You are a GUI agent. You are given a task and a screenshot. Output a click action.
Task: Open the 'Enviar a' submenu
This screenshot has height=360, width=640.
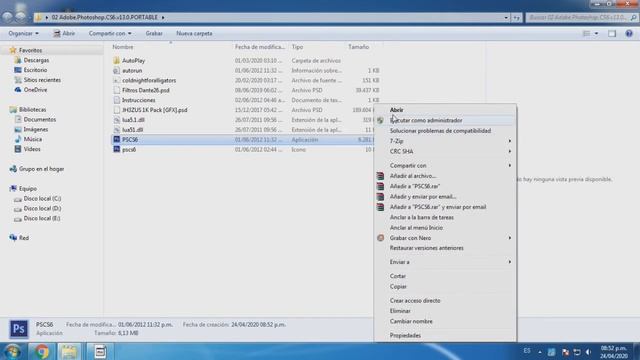click(x=445, y=262)
